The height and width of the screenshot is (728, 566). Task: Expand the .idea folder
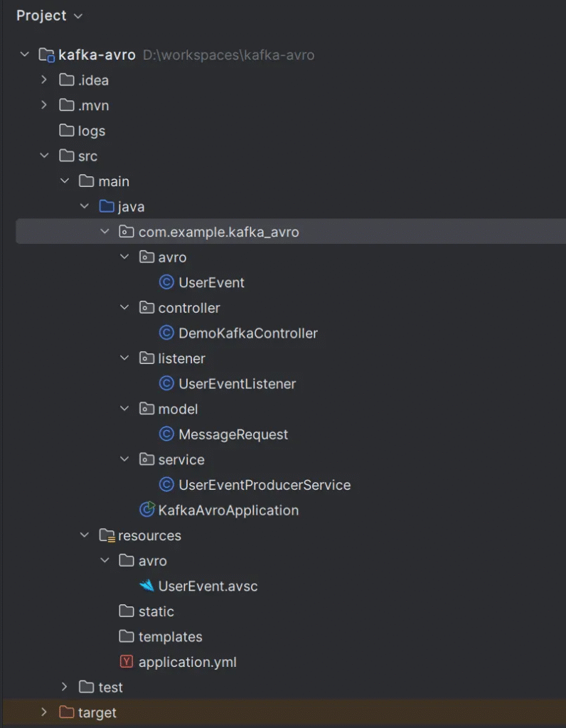tap(44, 80)
